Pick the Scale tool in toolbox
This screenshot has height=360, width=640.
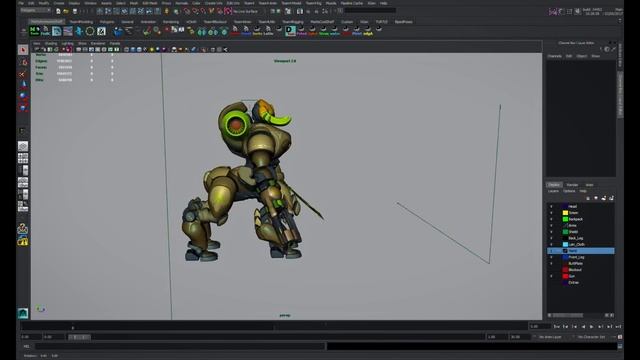(x=23, y=107)
